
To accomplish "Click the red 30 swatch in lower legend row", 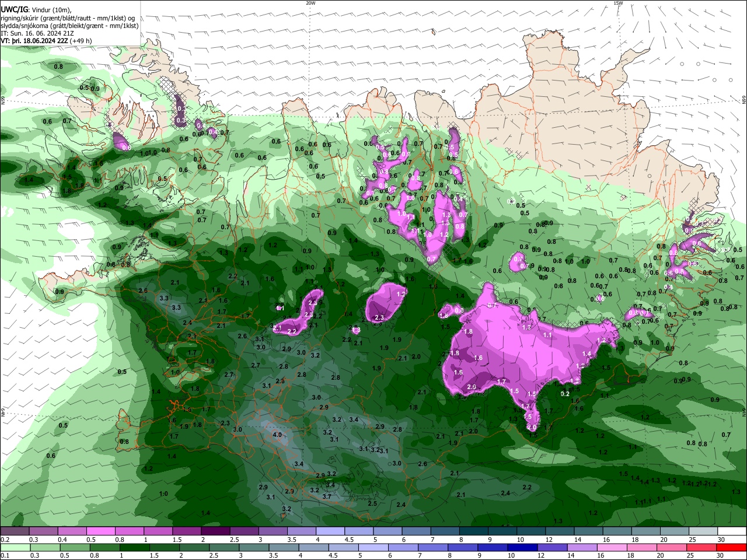I will point(732,548).
